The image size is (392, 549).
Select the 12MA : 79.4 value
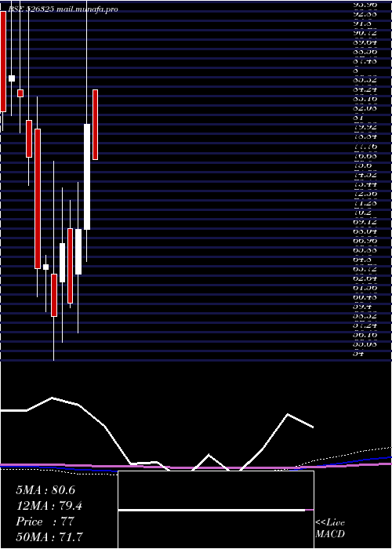coord(49,506)
